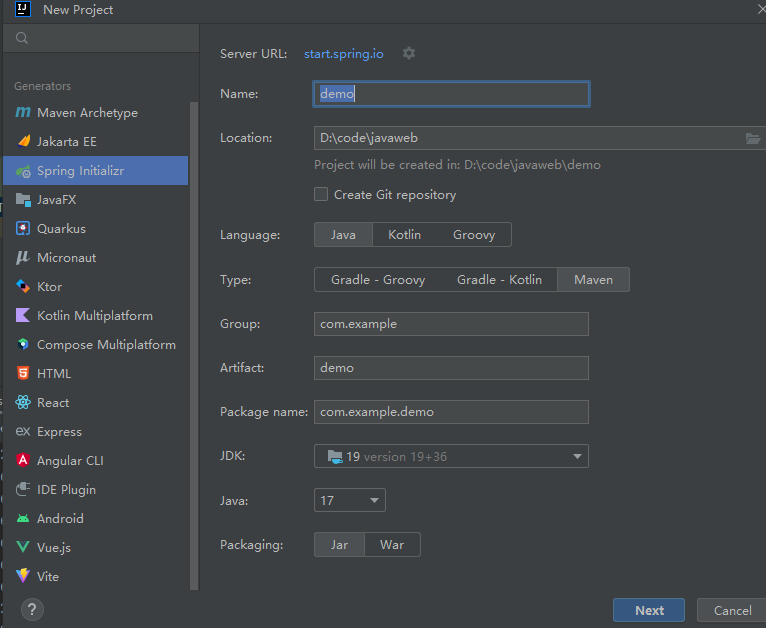Select Android generator entry
Screen dimensions: 766x628
tap(96, 519)
